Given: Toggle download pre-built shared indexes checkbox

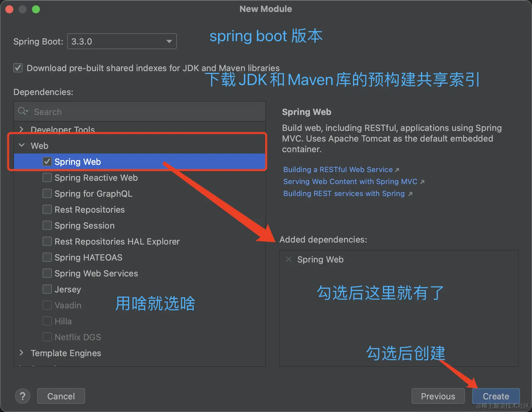Looking at the screenshot, I should [x=18, y=68].
